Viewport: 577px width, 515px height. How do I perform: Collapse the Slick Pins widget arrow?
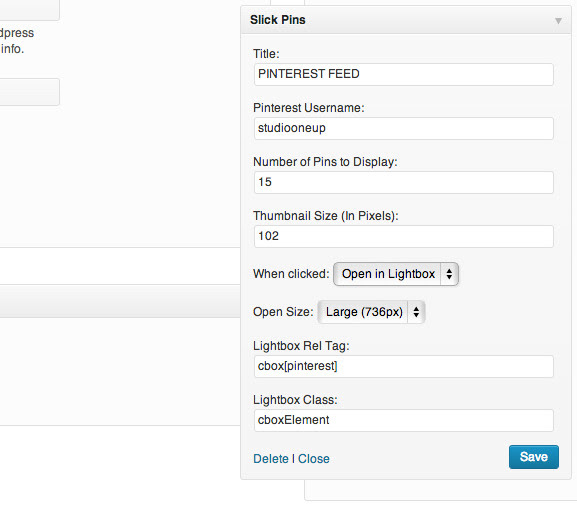click(x=558, y=21)
